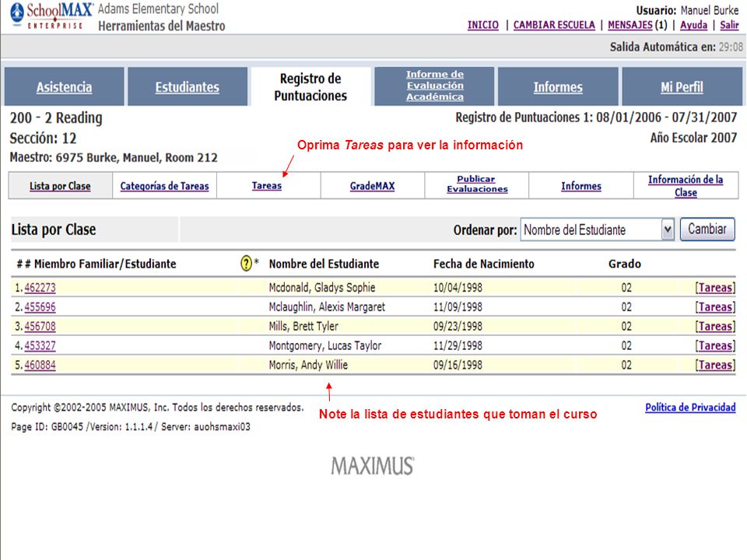Image resolution: width=747 pixels, height=560 pixels.
Task: Open Tareas for Mcdonald, Gladys Sophie
Action: [715, 288]
